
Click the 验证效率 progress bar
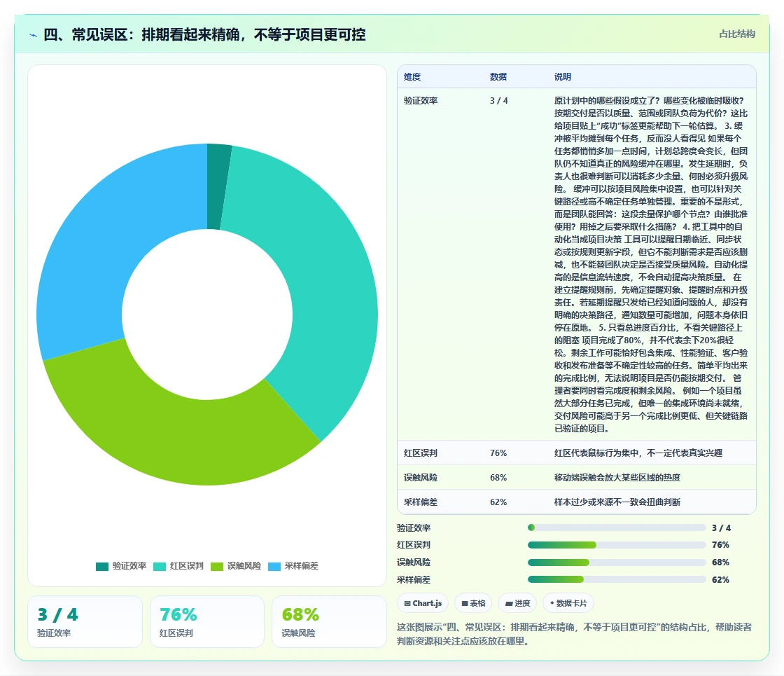pos(617,527)
